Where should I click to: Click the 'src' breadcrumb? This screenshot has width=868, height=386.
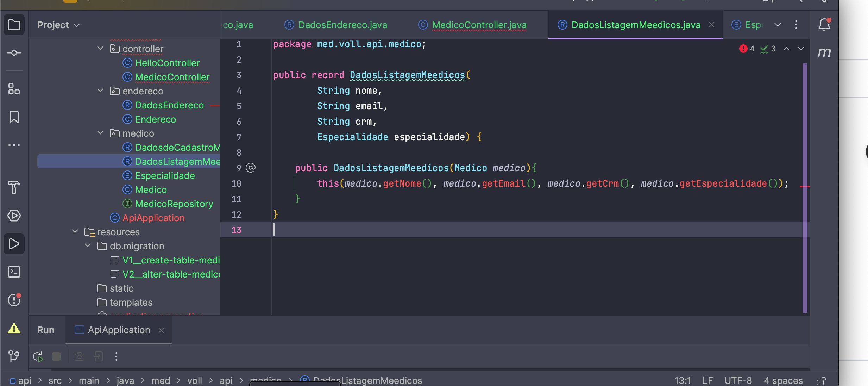pos(55,381)
